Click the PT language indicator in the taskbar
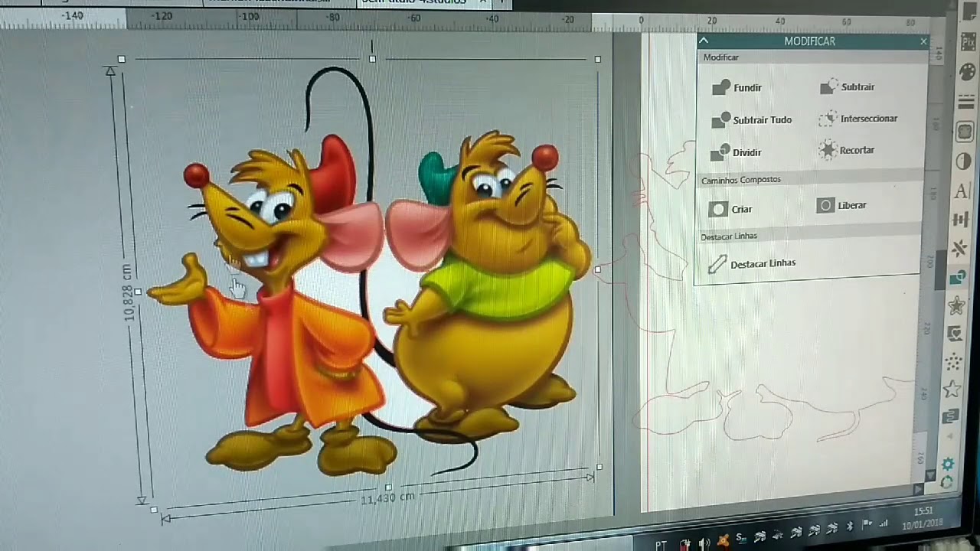 pos(661,545)
